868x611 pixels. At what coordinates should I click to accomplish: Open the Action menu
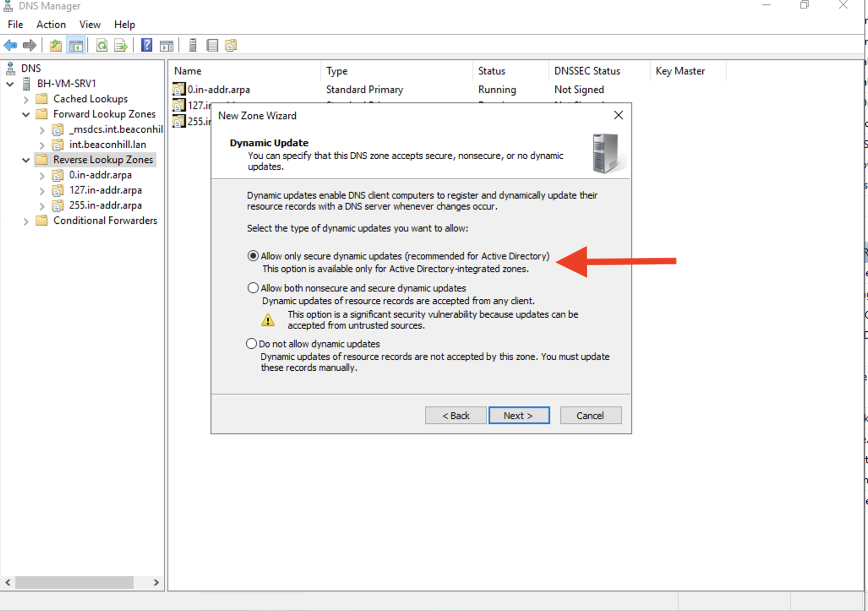[x=50, y=24]
